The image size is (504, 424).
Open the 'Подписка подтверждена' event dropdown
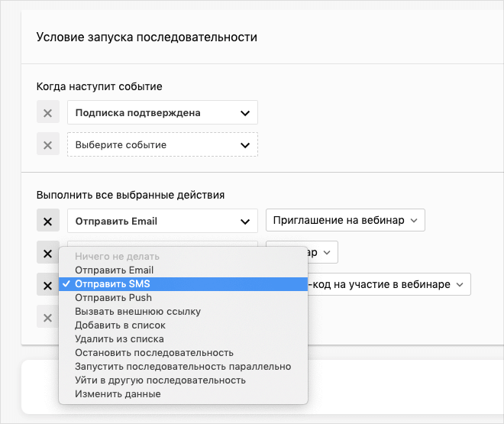[163, 112]
